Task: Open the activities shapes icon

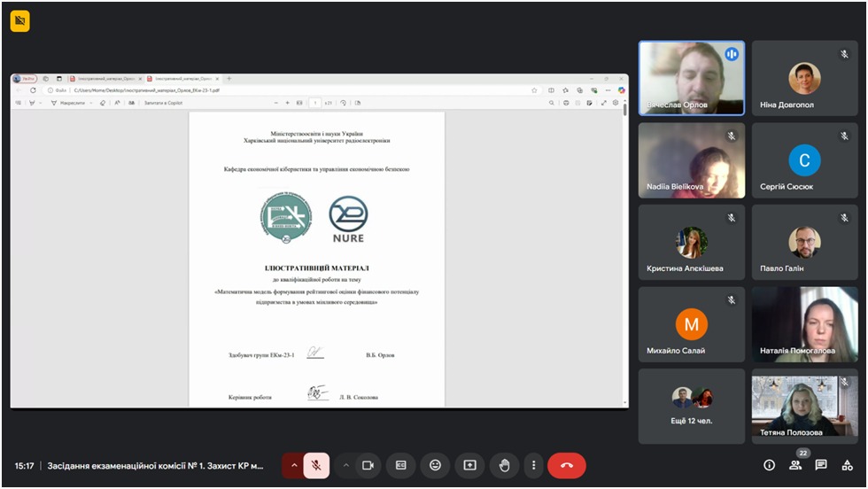Action: point(848,465)
